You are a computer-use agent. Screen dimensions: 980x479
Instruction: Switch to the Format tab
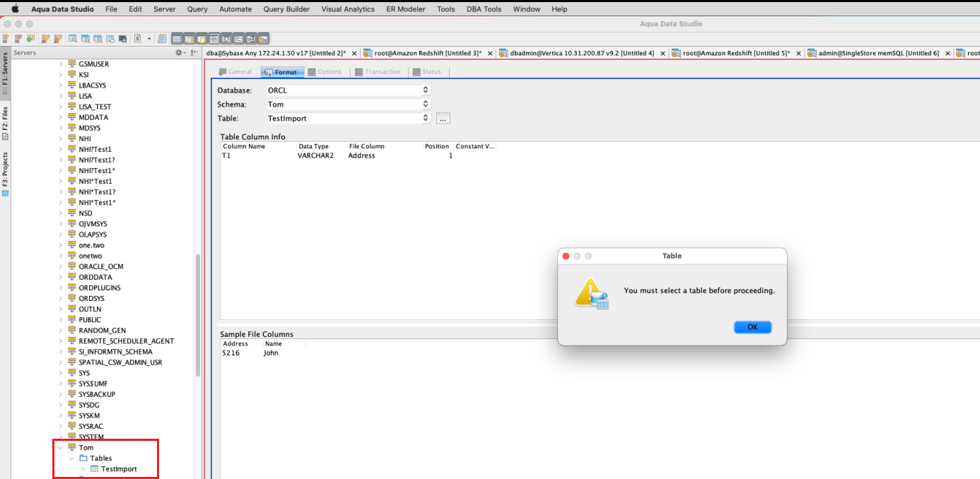coord(282,72)
